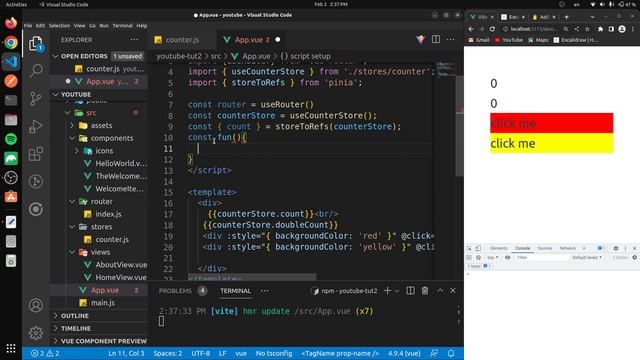Image resolution: width=640 pixels, height=360 pixels.
Task: Collapse the src folder
Action: [x=68, y=113]
